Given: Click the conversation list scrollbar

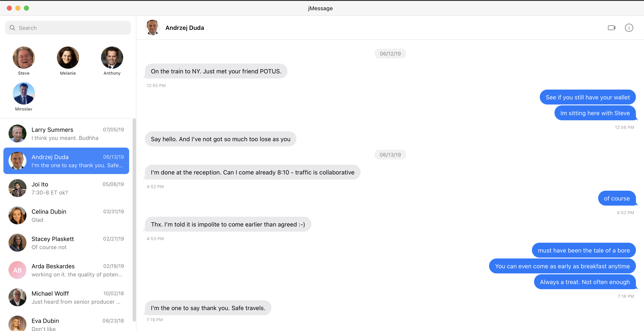Looking at the screenshot, I should [134, 220].
